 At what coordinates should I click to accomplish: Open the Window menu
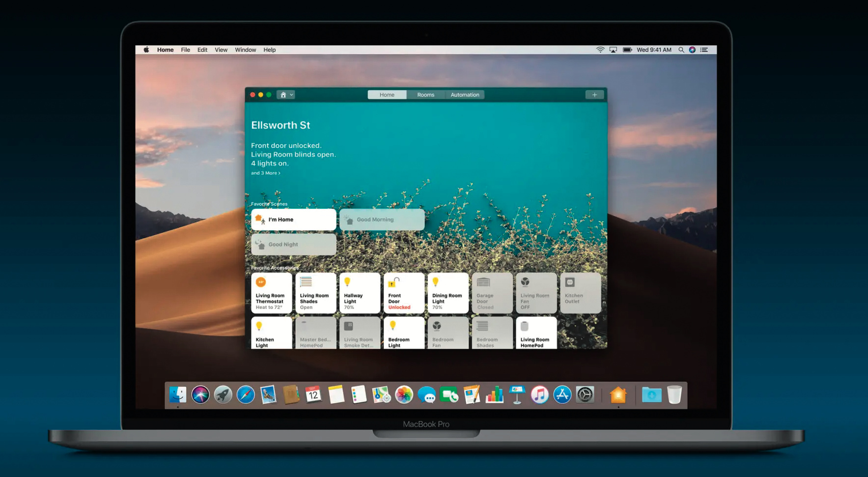246,50
